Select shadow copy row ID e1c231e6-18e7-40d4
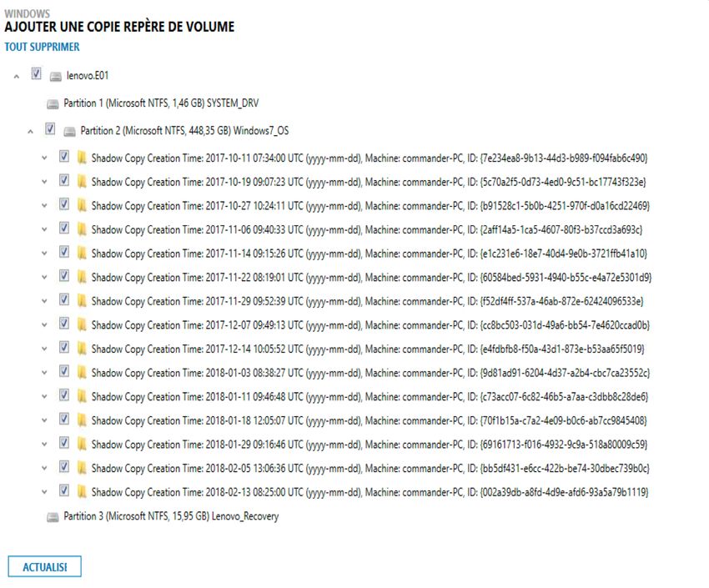Image resolution: width=709 pixels, height=588 pixels. pyautogui.click(x=369, y=254)
